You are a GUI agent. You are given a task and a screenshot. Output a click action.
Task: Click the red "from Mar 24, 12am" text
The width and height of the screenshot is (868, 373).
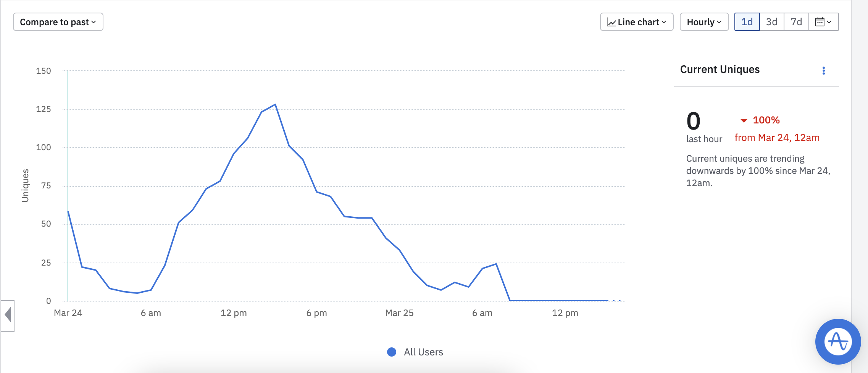[x=777, y=138]
